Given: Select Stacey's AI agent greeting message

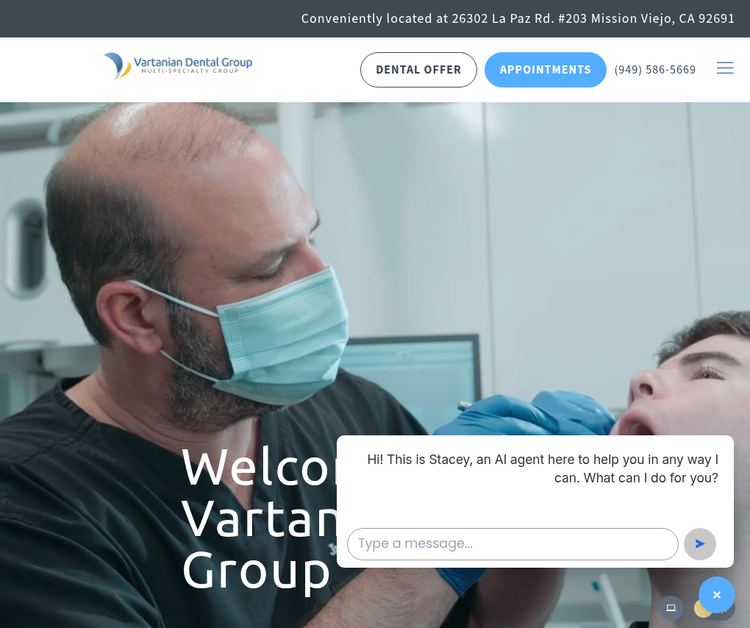Looking at the screenshot, I should 542,469.
